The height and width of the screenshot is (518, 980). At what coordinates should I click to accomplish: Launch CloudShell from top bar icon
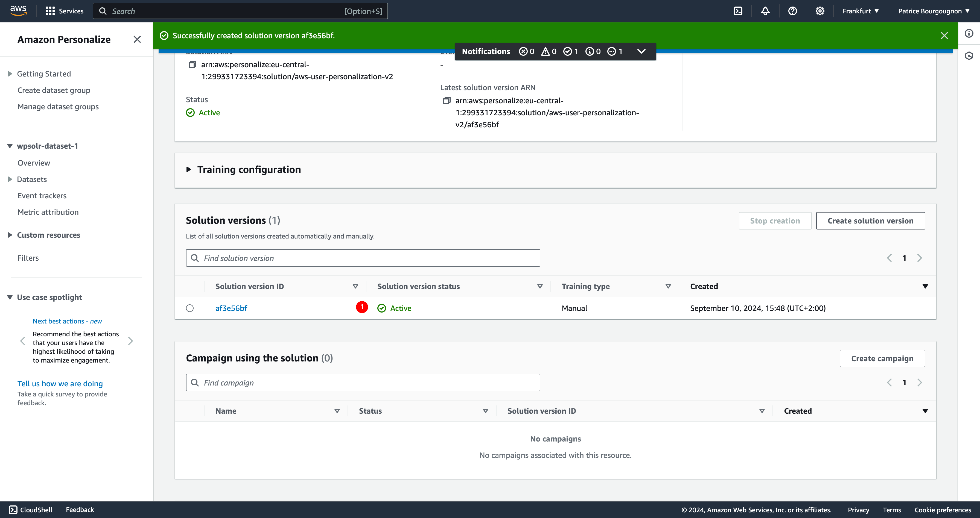738,11
